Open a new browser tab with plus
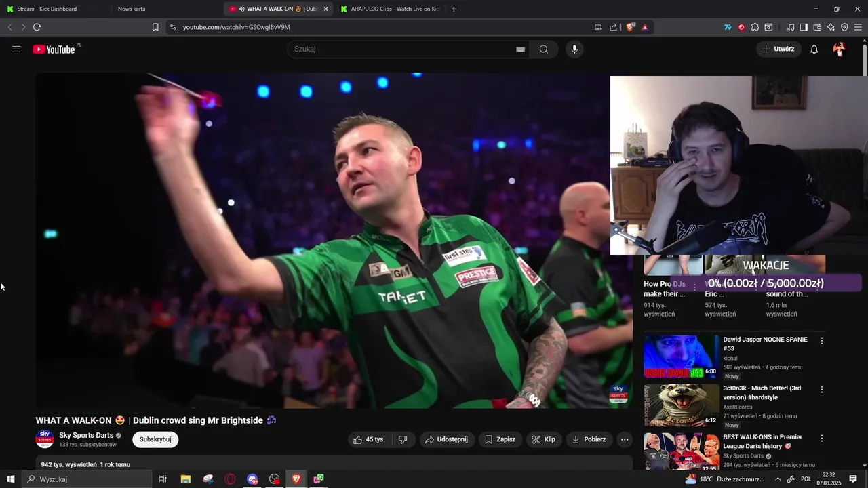868x488 pixels. 454,9
